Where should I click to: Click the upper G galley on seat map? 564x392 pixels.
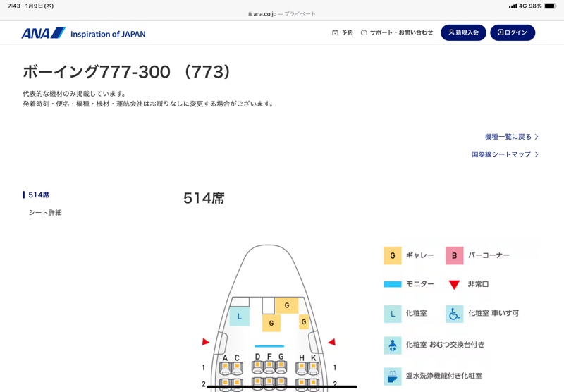pyautogui.click(x=287, y=305)
